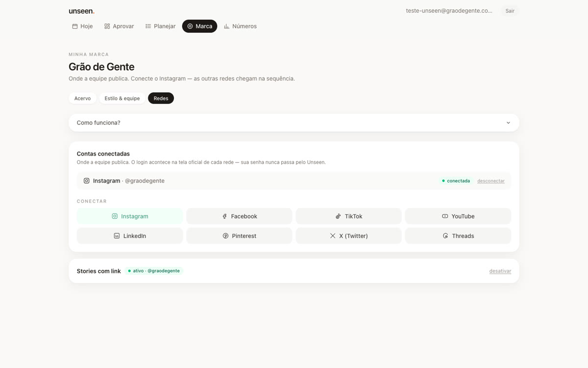Click the conectada status badge

pos(456,181)
